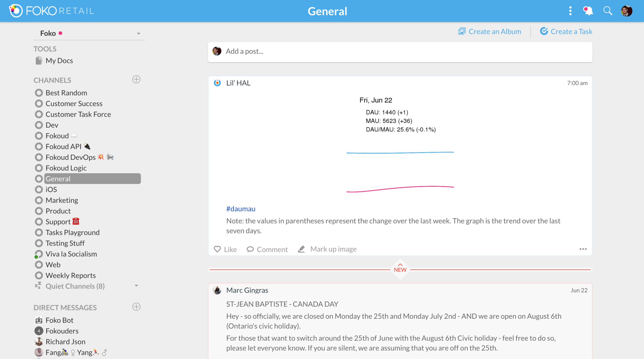Add a new channel with plus icon

point(136,80)
